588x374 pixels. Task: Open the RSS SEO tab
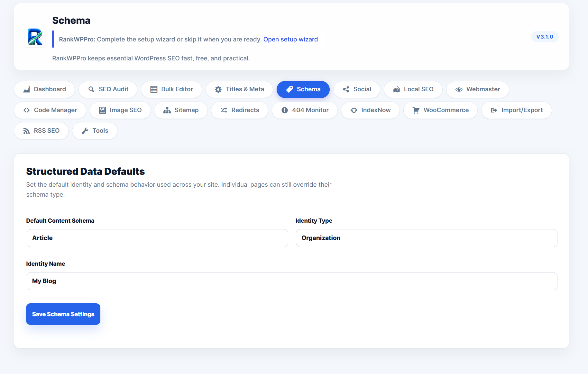[x=41, y=131]
